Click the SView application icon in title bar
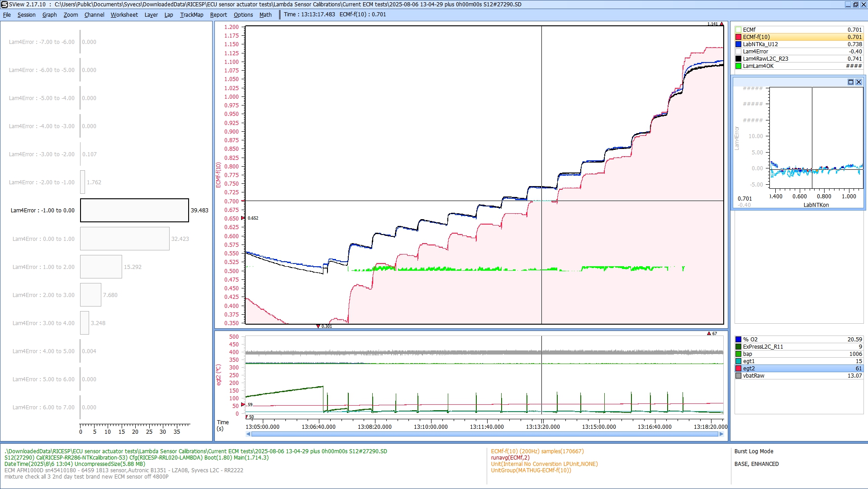The image size is (868, 489). (4, 5)
